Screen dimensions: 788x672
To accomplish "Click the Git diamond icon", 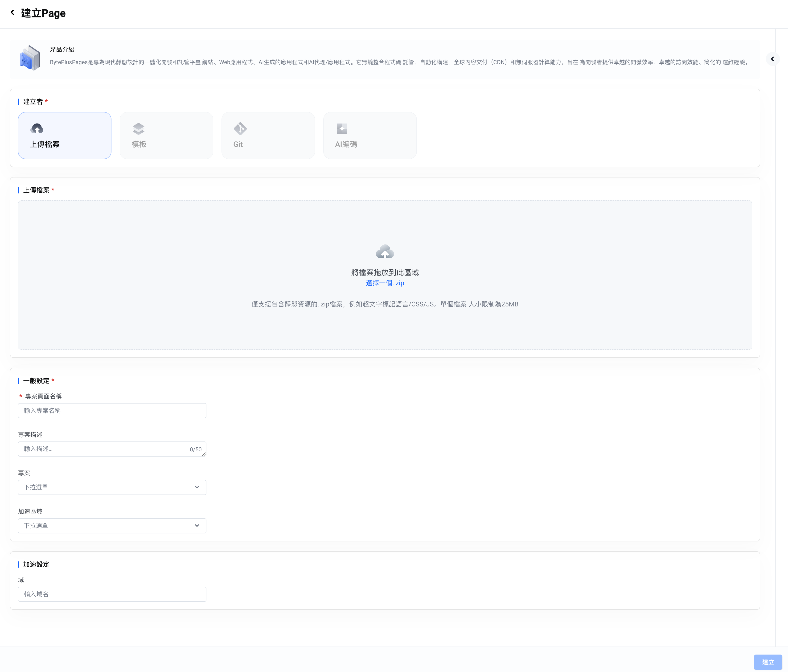I will tap(240, 128).
